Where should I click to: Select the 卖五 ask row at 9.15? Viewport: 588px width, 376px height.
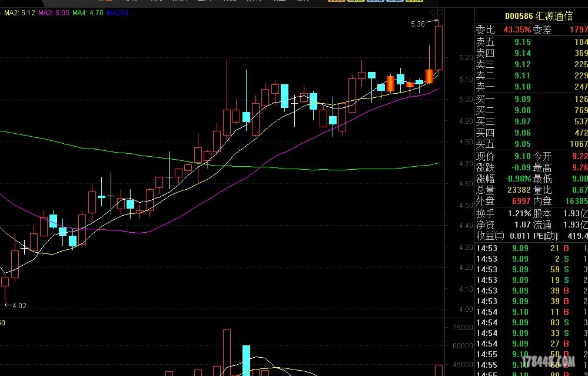click(531, 42)
